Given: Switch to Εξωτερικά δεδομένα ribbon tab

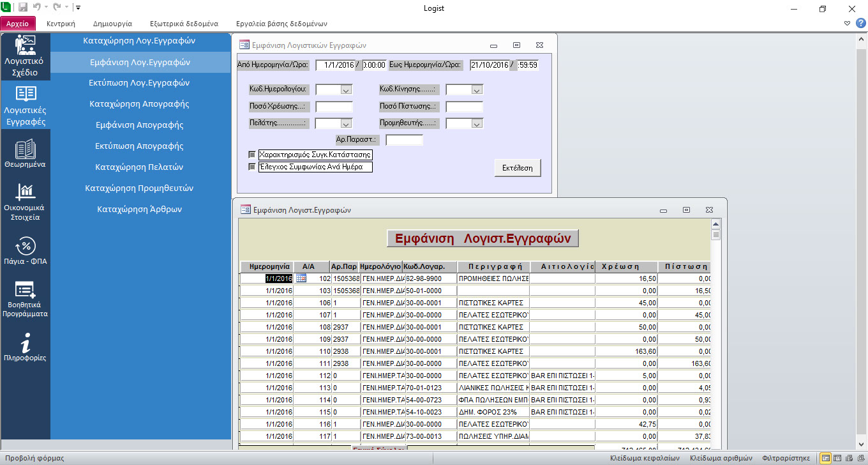Looking at the screenshot, I should (x=184, y=24).
